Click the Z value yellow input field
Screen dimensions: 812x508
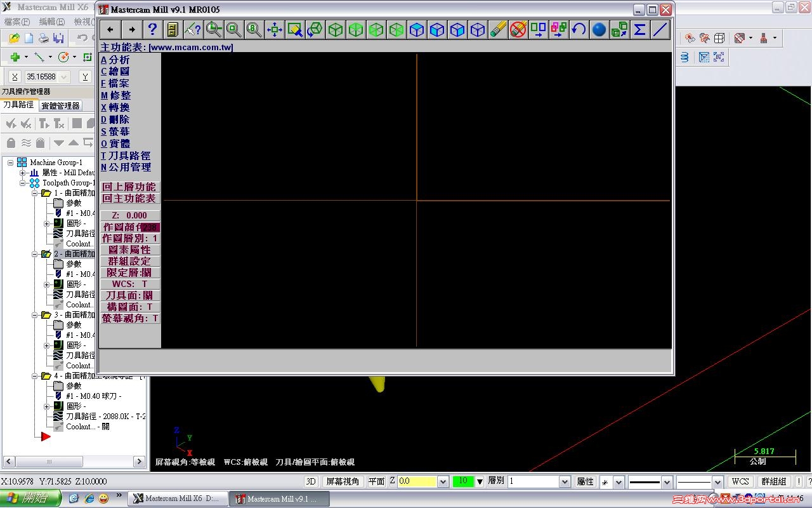click(x=417, y=482)
